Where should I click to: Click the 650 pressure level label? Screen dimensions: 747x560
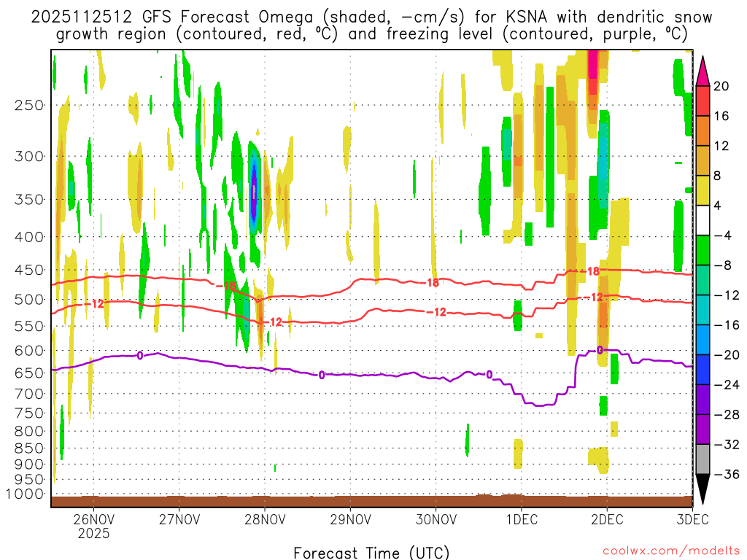coord(29,373)
